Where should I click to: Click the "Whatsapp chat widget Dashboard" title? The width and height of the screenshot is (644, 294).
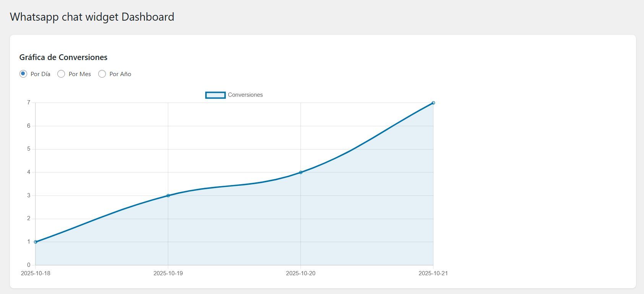(92, 17)
